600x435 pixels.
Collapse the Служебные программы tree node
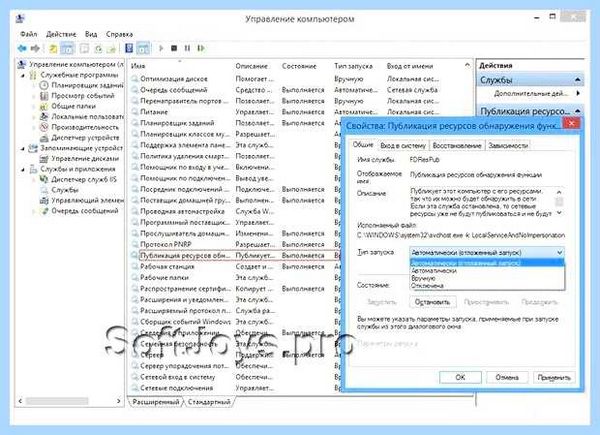(23, 75)
